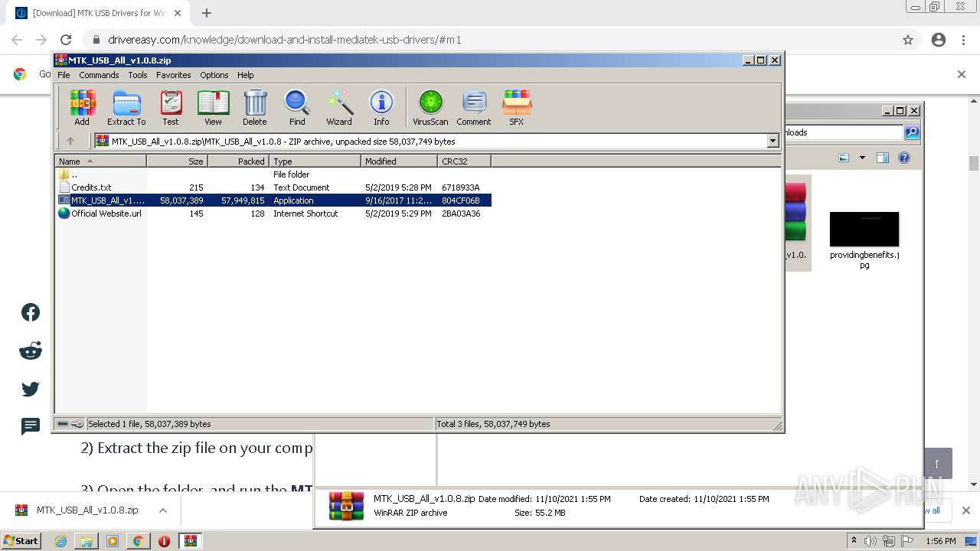Open the Options menu
Screen dimensions: 980x551
(x=214, y=75)
